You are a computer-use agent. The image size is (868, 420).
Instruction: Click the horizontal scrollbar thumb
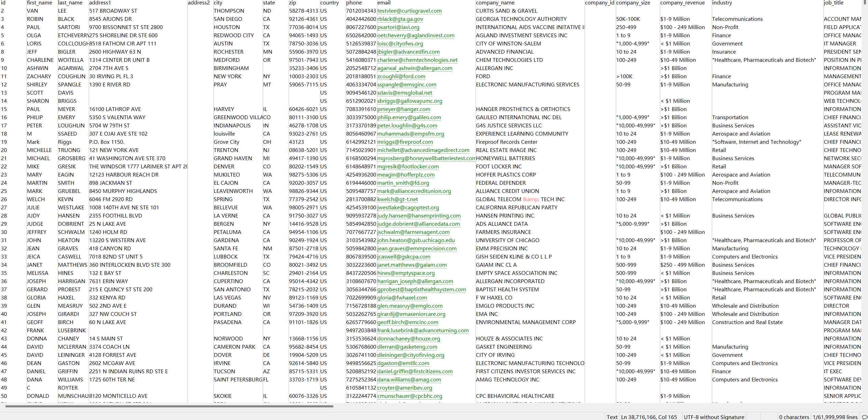pyautogui.click(x=169, y=406)
